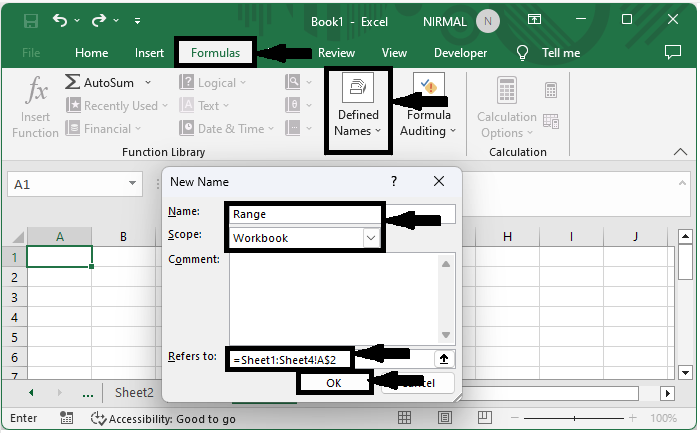700x433 pixels.
Task: Click Calculate Sheet icon
Action: coord(551,121)
